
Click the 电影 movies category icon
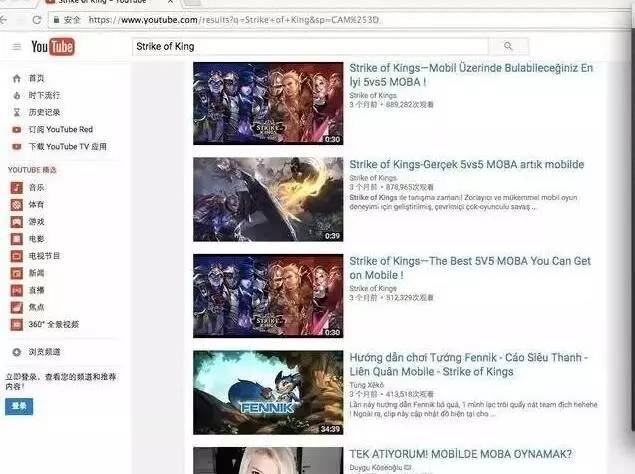tap(17, 239)
